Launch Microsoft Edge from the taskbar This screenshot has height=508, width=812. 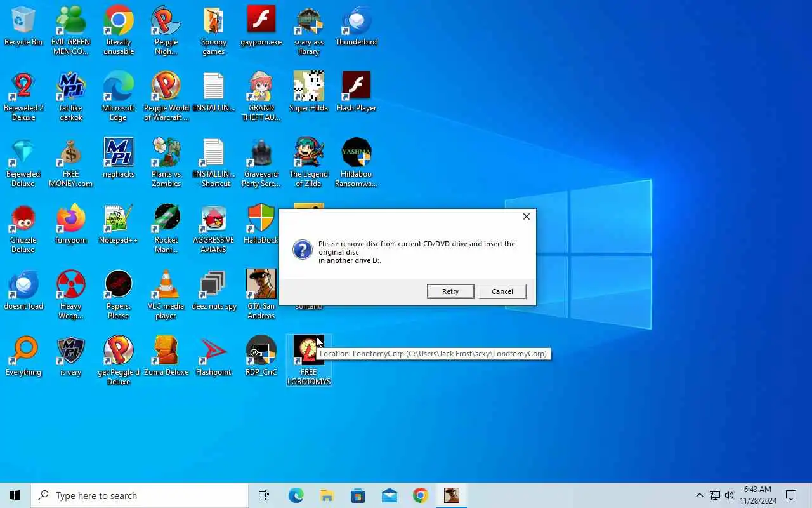pyautogui.click(x=296, y=495)
